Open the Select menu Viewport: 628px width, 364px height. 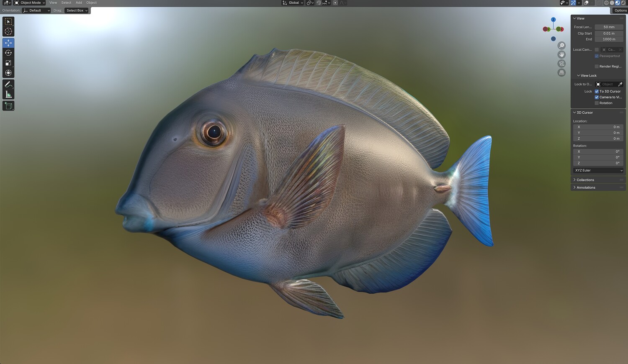[x=66, y=3]
